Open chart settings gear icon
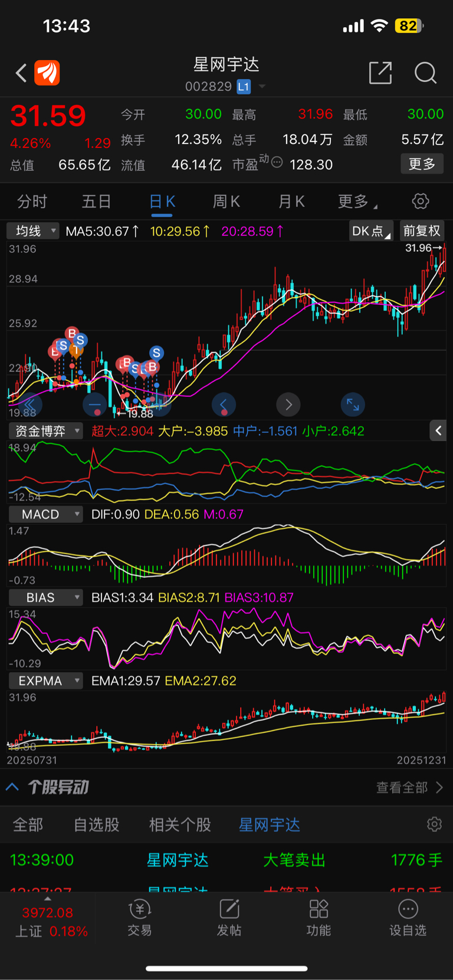Image resolution: width=453 pixels, height=980 pixels. tap(421, 201)
